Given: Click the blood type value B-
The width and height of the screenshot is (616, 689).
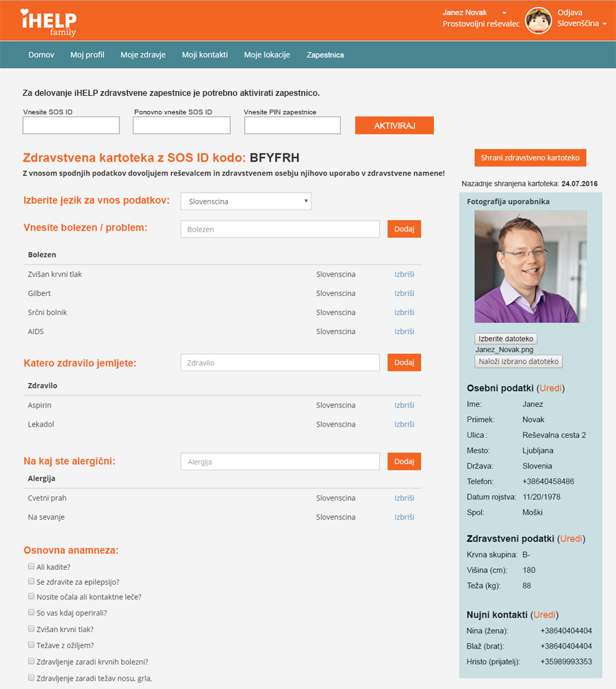Looking at the screenshot, I should click(526, 555).
